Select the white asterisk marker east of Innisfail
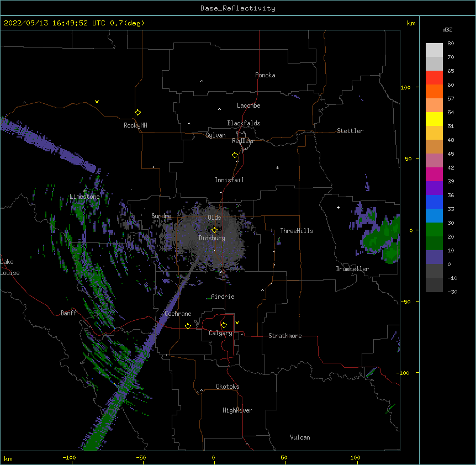Image resolution: width=476 pixels, height=465 pixels. pyautogui.click(x=277, y=167)
